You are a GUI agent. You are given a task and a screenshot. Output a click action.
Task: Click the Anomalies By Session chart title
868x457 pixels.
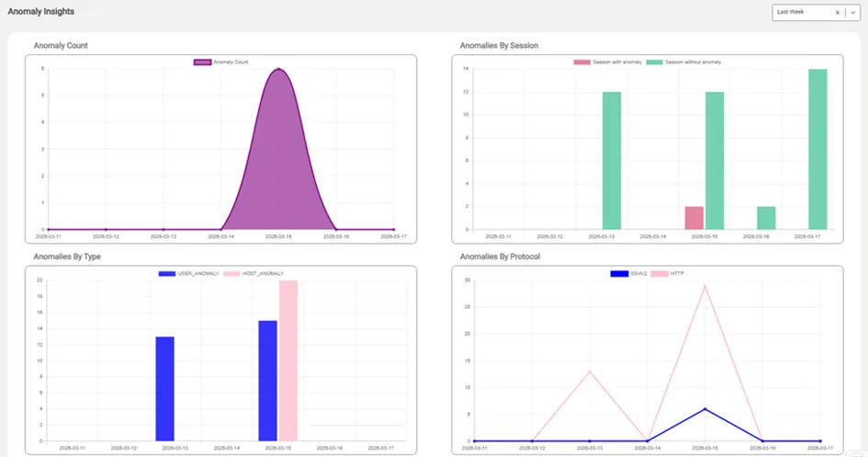pos(499,45)
